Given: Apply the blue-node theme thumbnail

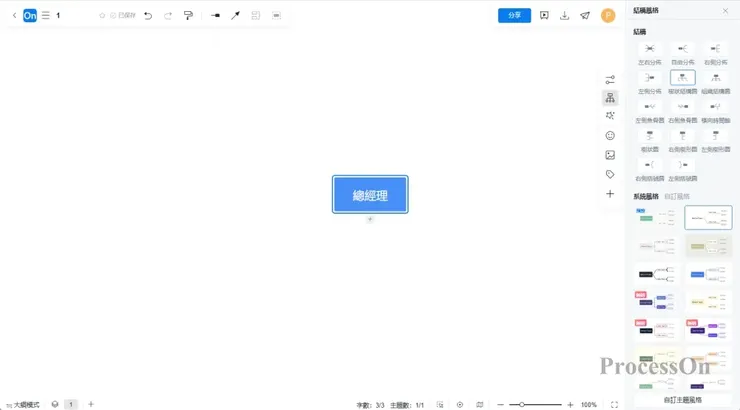Looking at the screenshot, I should [x=708, y=274].
